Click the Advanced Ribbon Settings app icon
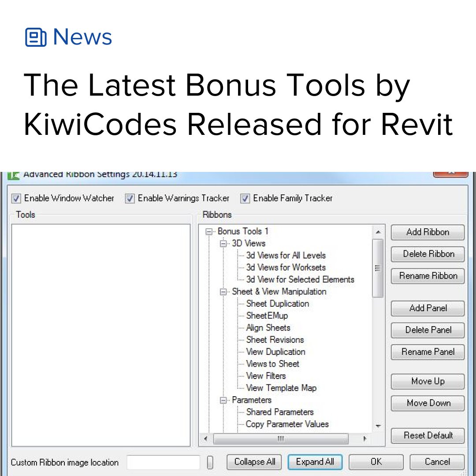Viewport: 476px width, 476px height. pos(13,175)
